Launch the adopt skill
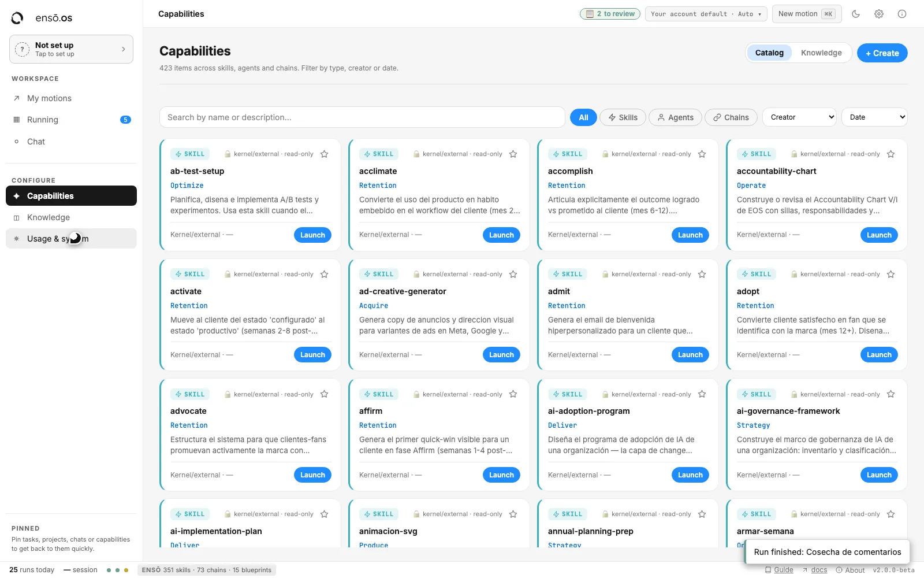This screenshot has height=578, width=924. click(879, 355)
